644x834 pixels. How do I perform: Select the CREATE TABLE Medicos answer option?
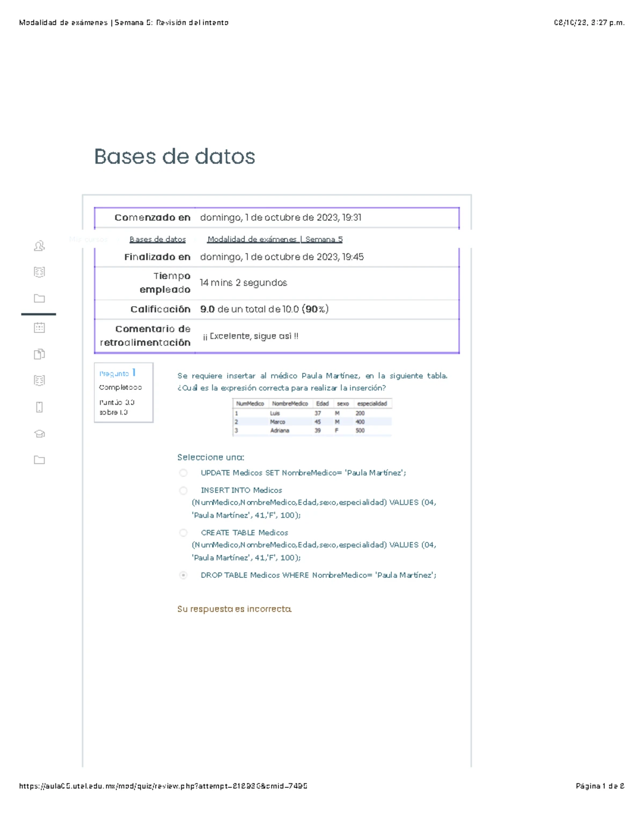tap(184, 533)
